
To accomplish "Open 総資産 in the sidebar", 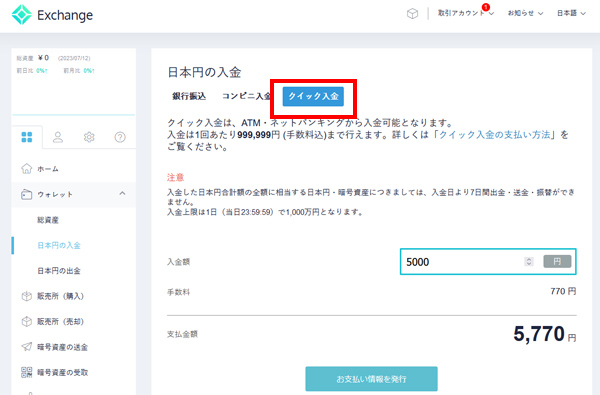I will pyautogui.click(x=48, y=220).
